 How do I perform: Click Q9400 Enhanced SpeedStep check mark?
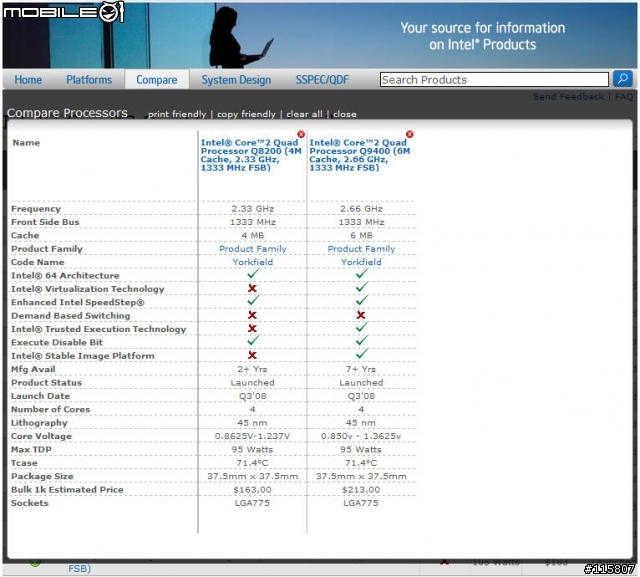pos(362,301)
